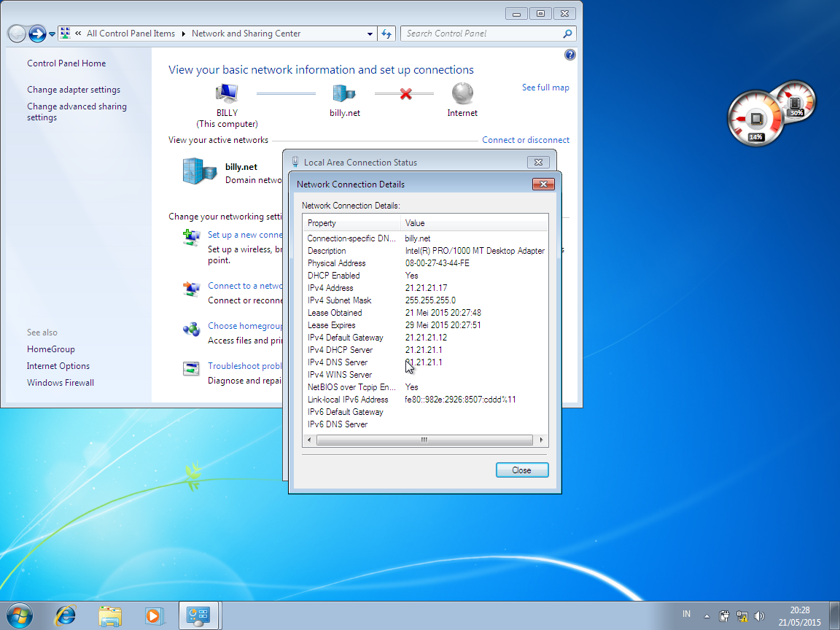Open Troubleshoot problems link
Viewport: 840px width, 630px height.
(x=245, y=366)
